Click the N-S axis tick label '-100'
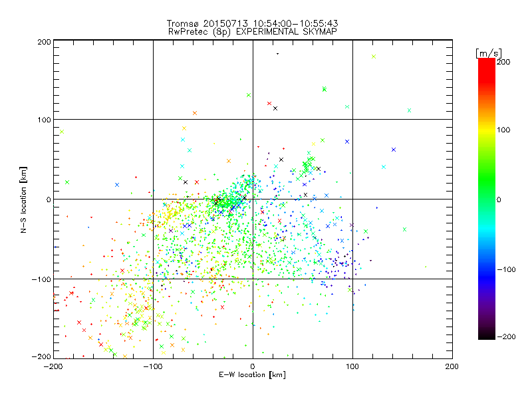The height and width of the screenshot is (399, 532). pos(41,279)
